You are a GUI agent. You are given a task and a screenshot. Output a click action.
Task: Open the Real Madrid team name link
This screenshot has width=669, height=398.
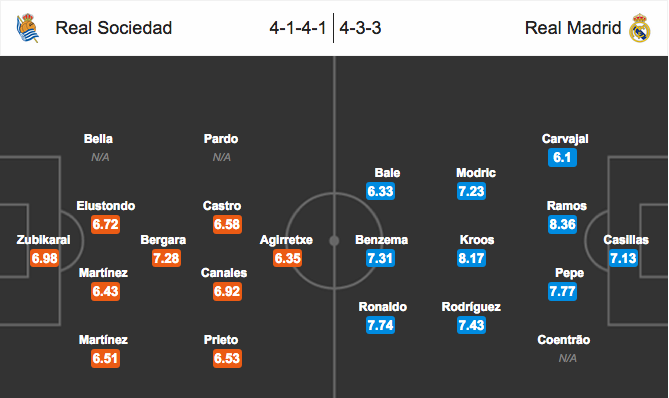coord(573,28)
